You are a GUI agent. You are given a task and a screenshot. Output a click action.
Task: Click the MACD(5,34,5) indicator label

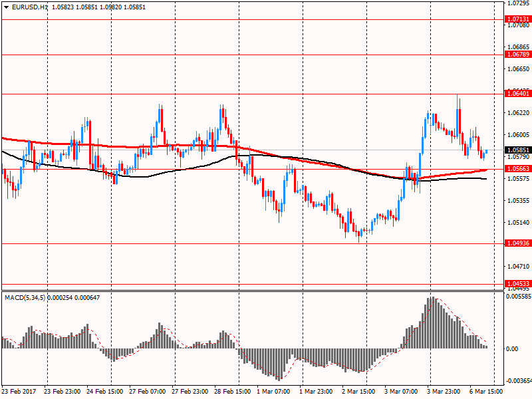pos(25,297)
